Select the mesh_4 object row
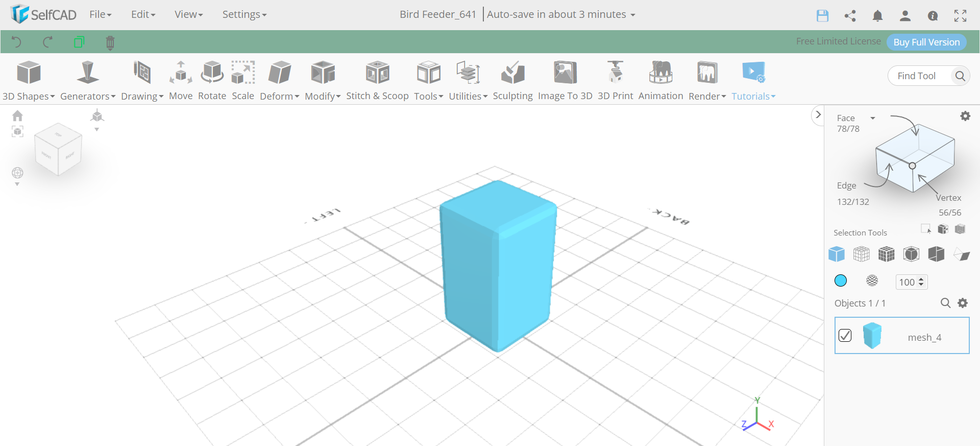The height and width of the screenshot is (446, 980). coord(902,335)
